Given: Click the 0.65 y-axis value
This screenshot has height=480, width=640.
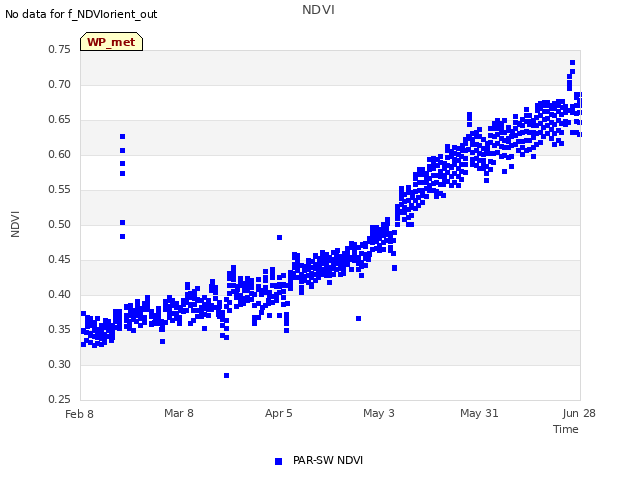Looking at the screenshot, I should click(x=59, y=120).
